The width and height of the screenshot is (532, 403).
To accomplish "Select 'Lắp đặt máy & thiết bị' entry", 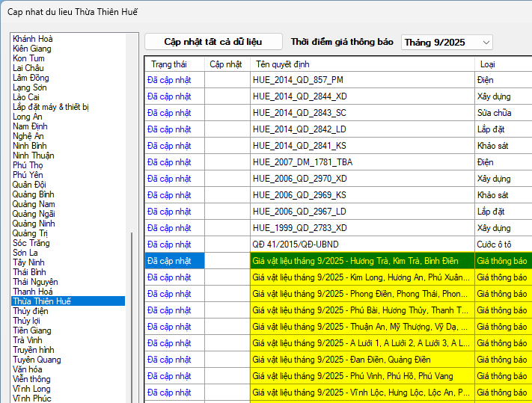I will (x=51, y=107).
